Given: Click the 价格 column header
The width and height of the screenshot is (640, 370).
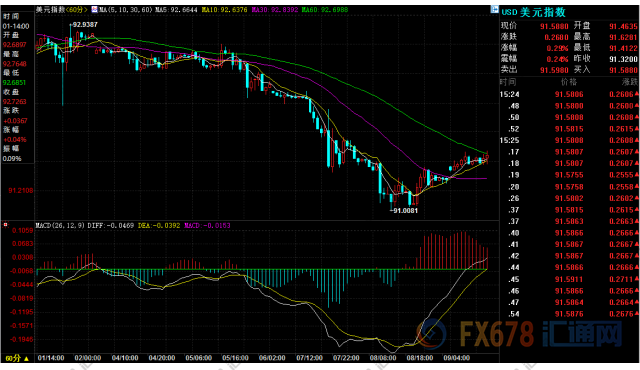Looking at the screenshot, I should pos(569,82).
